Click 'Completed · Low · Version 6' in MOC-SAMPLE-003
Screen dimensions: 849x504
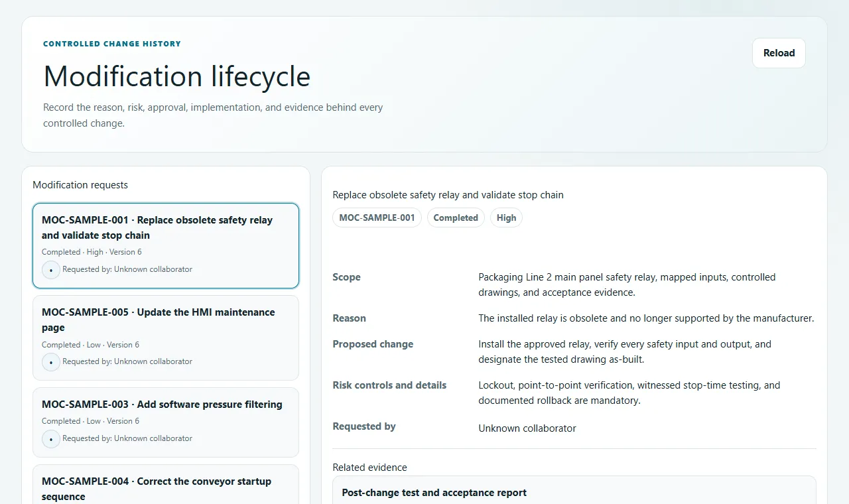click(90, 421)
